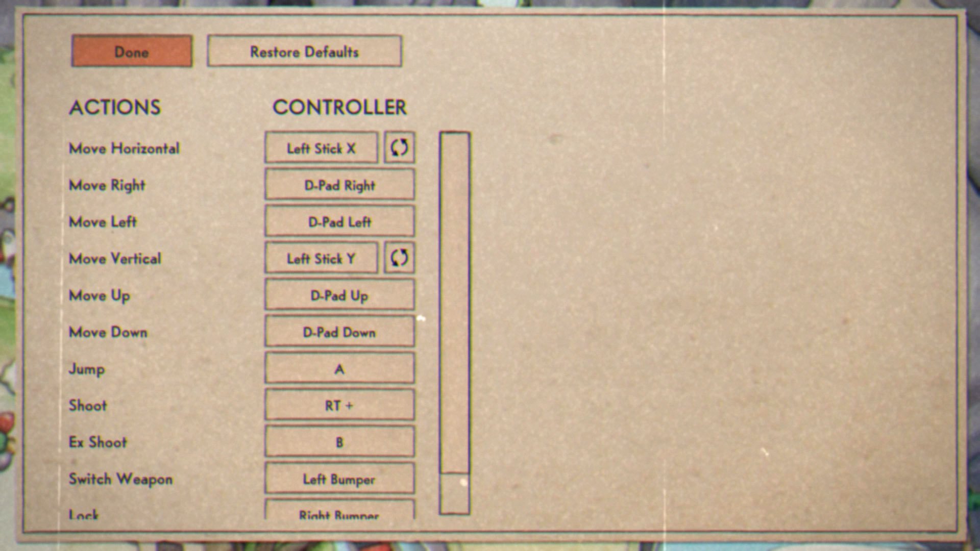Toggle the Move Down D-Pad Down binding
Image resolution: width=980 pixels, height=551 pixels.
pos(339,331)
